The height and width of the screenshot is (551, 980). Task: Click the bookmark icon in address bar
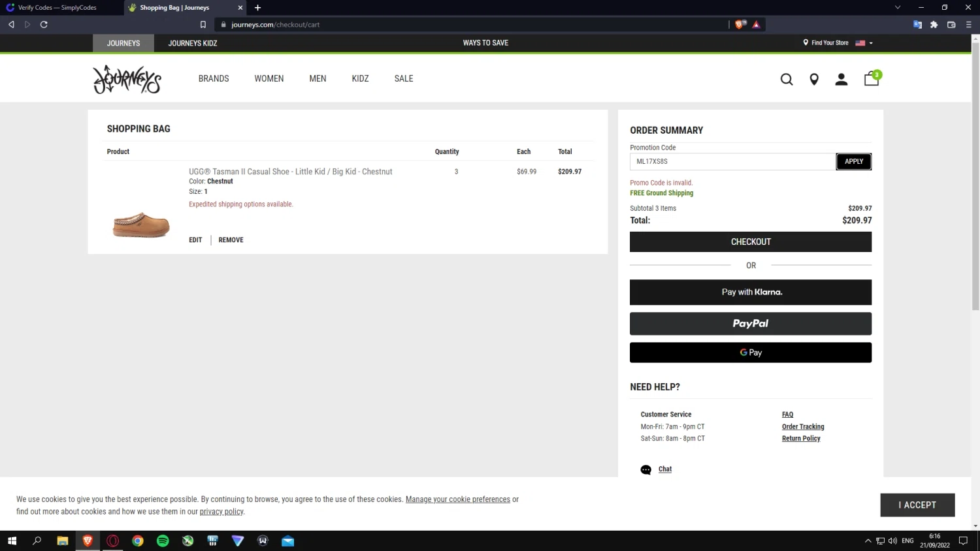pos(203,24)
